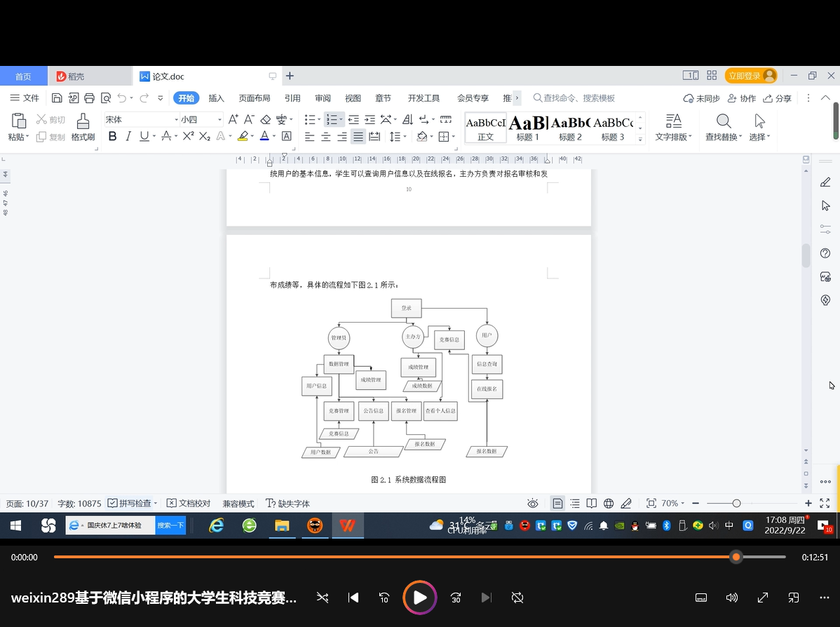The width and height of the screenshot is (840, 627).
Task: Increase font size with the A+ icon
Action: click(x=233, y=119)
